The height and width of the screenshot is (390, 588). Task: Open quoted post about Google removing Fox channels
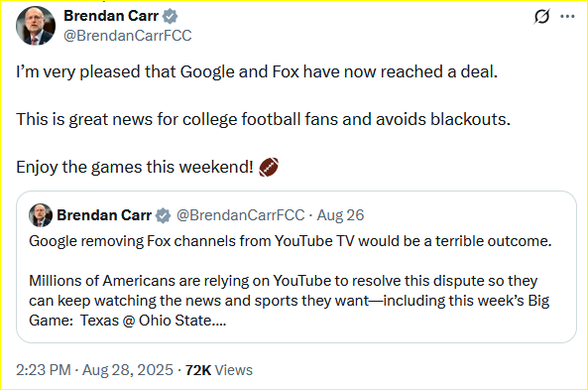[x=296, y=267]
